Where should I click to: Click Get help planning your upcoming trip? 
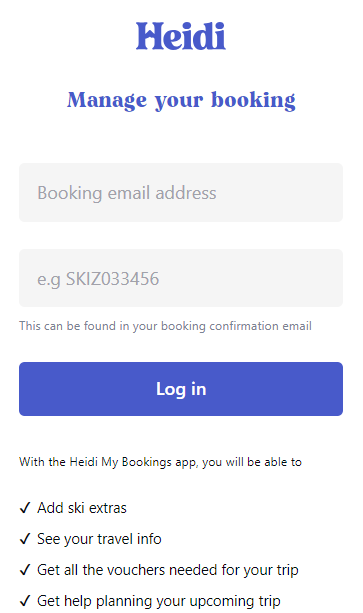tap(159, 601)
